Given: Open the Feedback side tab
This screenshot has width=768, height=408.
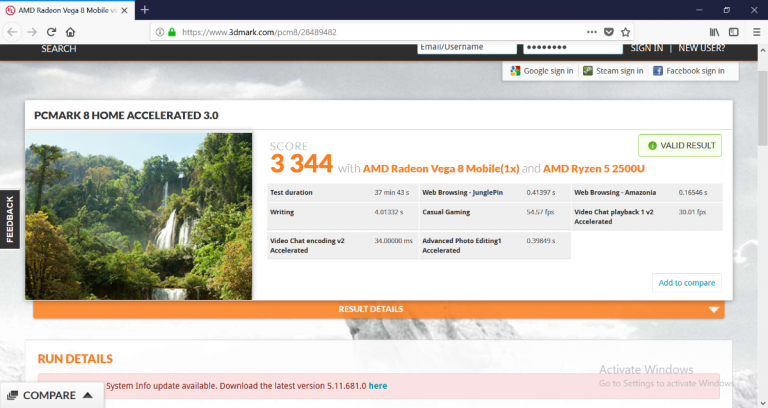Looking at the screenshot, I should [10, 219].
